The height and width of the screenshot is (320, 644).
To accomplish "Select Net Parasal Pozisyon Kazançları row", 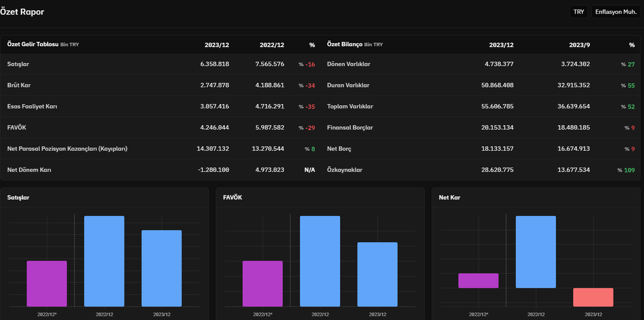I will coord(67,149).
